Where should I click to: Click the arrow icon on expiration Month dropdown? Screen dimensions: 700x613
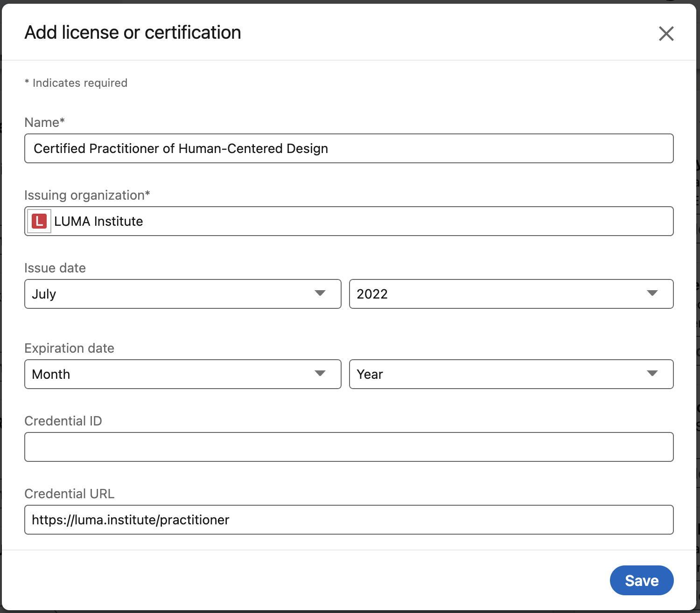[x=320, y=374]
